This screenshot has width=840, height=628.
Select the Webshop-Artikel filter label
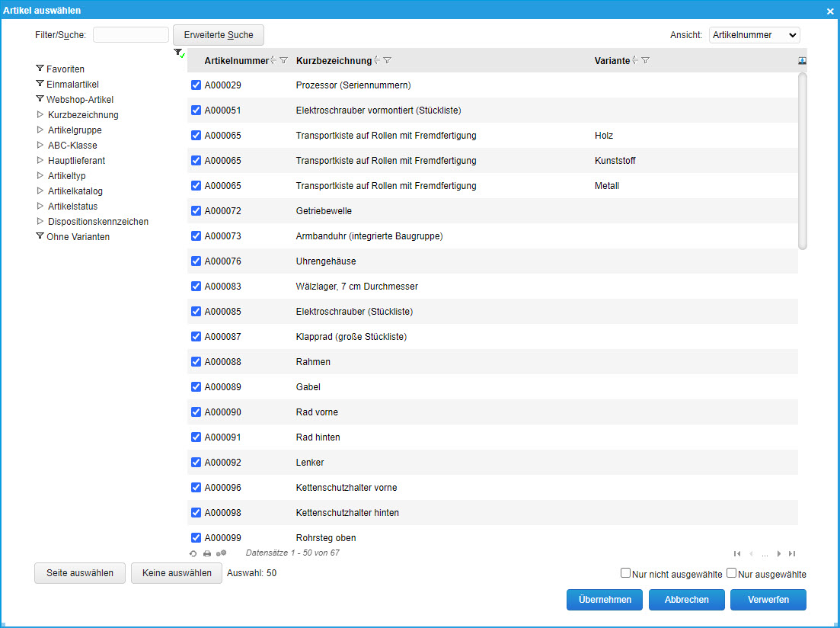[80, 100]
